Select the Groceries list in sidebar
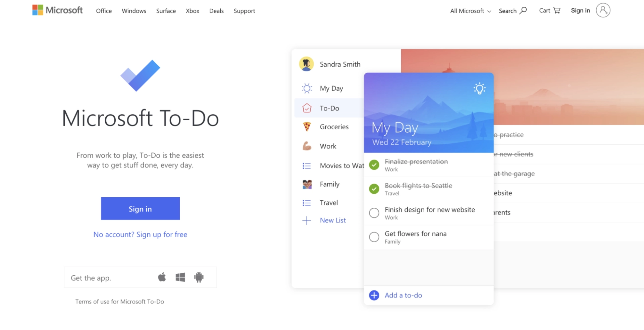This screenshot has width=644, height=330. 334,127
